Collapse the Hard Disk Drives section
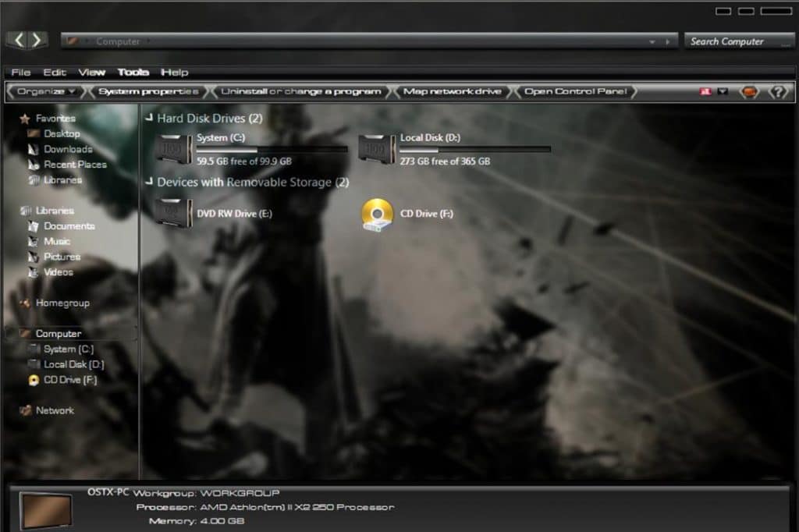The height and width of the screenshot is (532, 799). [148, 119]
